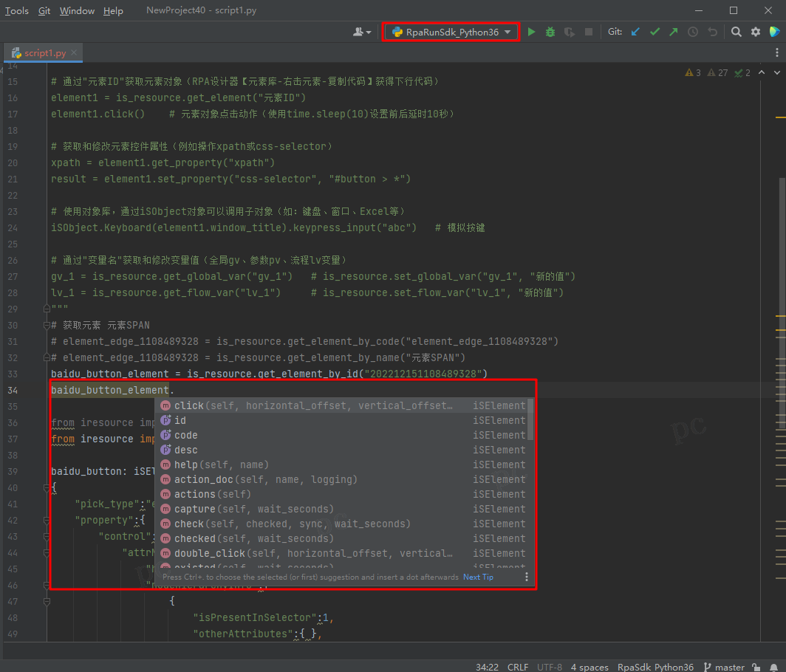This screenshot has width=786, height=672.
Task: Run the script with the green play button
Action: tap(531, 32)
